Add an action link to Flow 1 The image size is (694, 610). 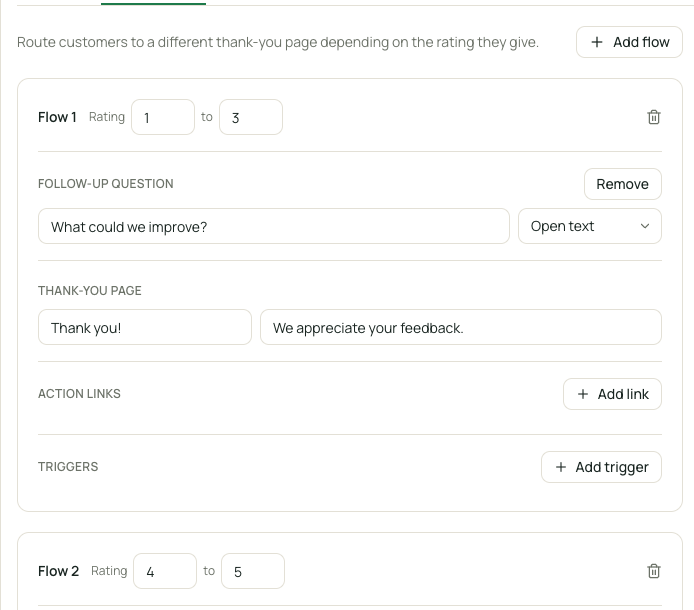click(612, 394)
